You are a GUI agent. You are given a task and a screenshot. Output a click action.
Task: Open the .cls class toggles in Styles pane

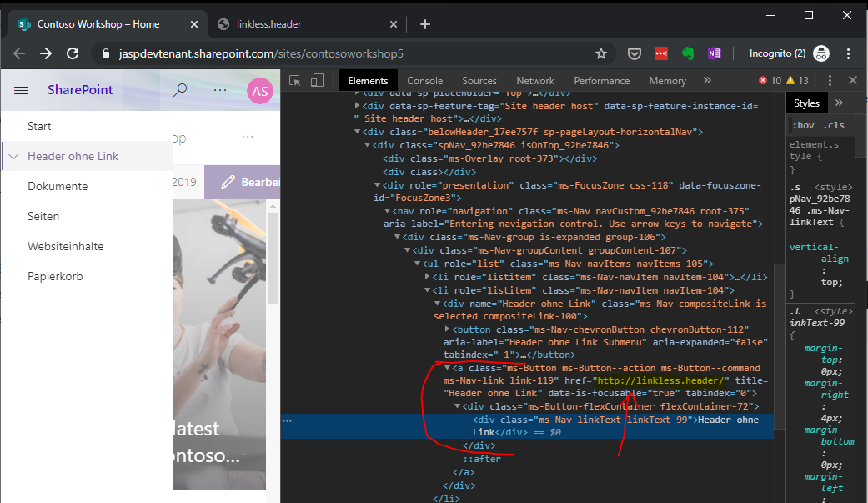[834, 124]
